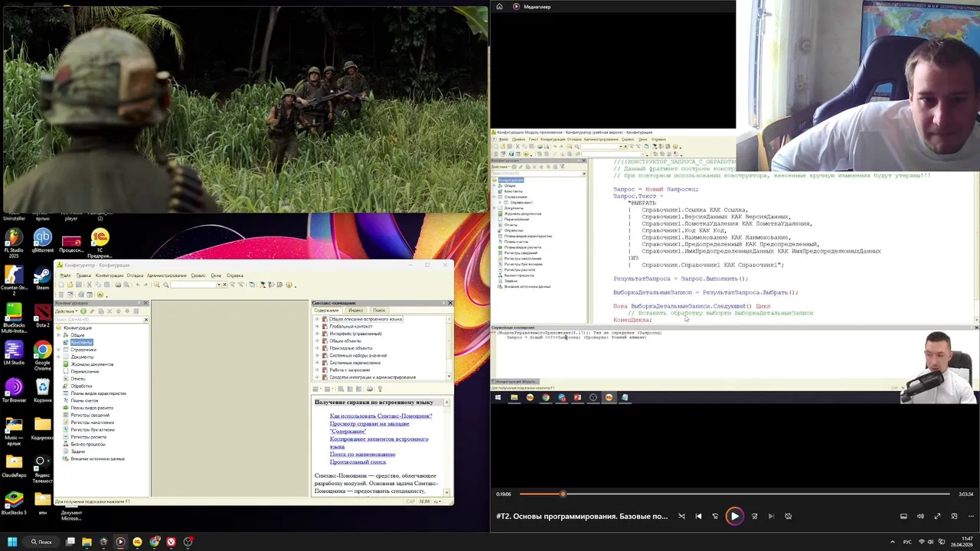Go to previous track in media player
This screenshot has height=551, width=980.
[x=698, y=516]
